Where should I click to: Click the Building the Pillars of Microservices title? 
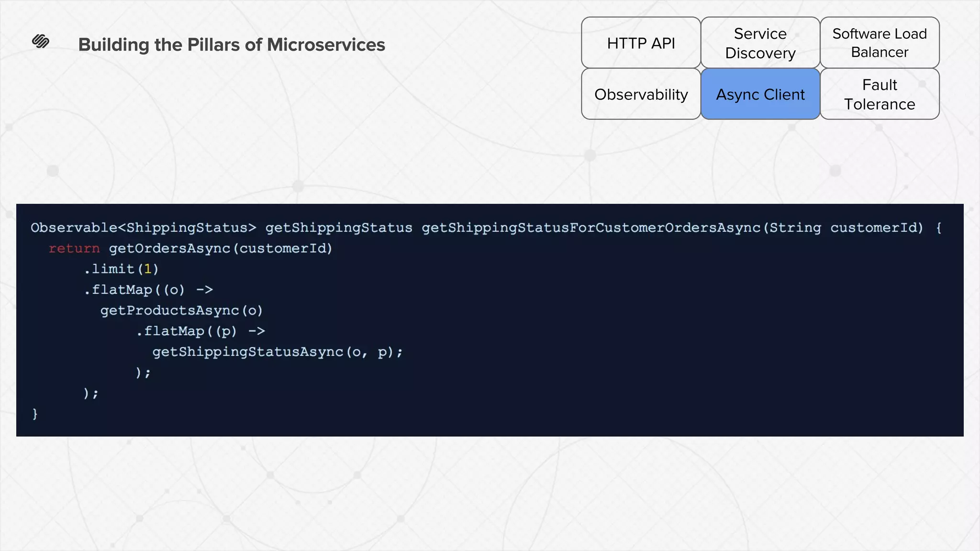(x=232, y=44)
